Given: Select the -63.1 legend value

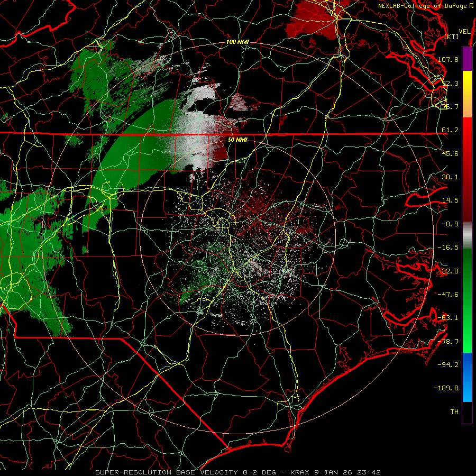Looking at the screenshot, I should pyautogui.click(x=448, y=317).
